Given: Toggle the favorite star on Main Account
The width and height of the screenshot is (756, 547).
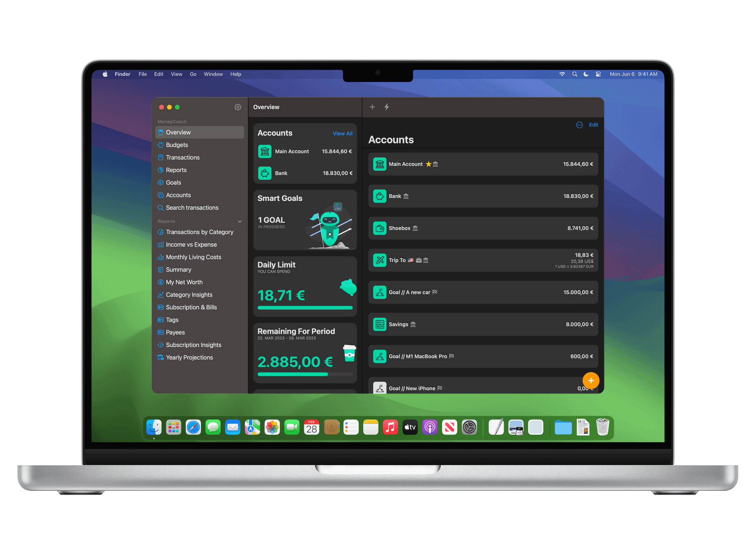Looking at the screenshot, I should pos(429,164).
